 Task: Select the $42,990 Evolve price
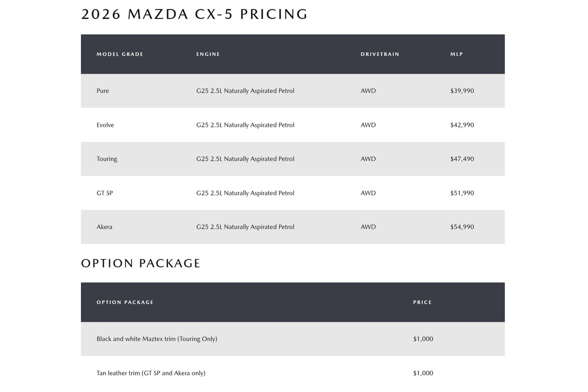tap(462, 125)
